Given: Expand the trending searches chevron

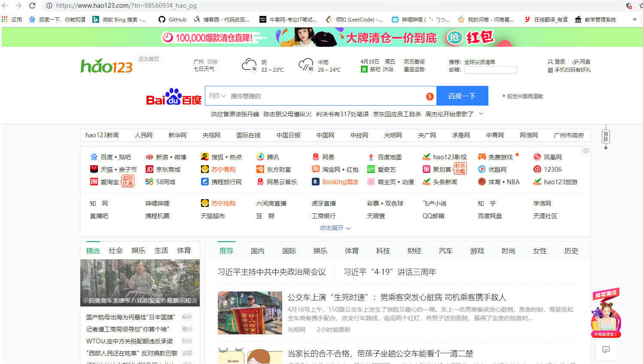Looking at the screenshot, I should click(481, 114).
